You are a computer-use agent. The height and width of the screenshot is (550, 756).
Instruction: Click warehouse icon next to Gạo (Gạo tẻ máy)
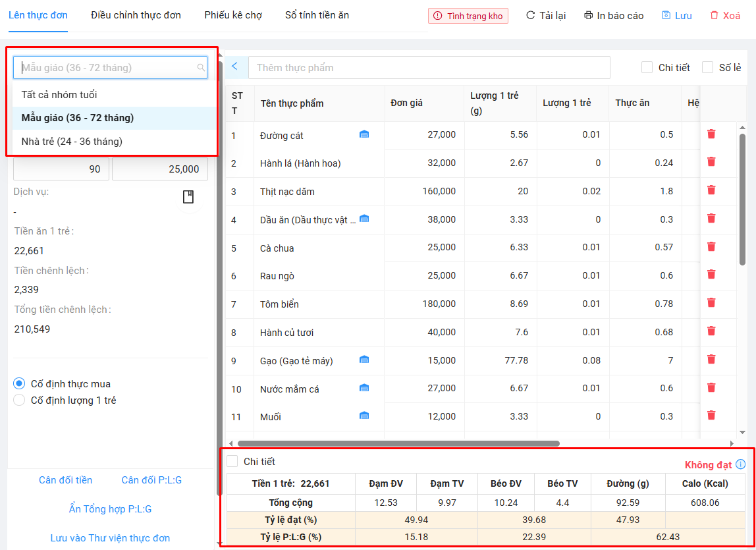coord(364,360)
